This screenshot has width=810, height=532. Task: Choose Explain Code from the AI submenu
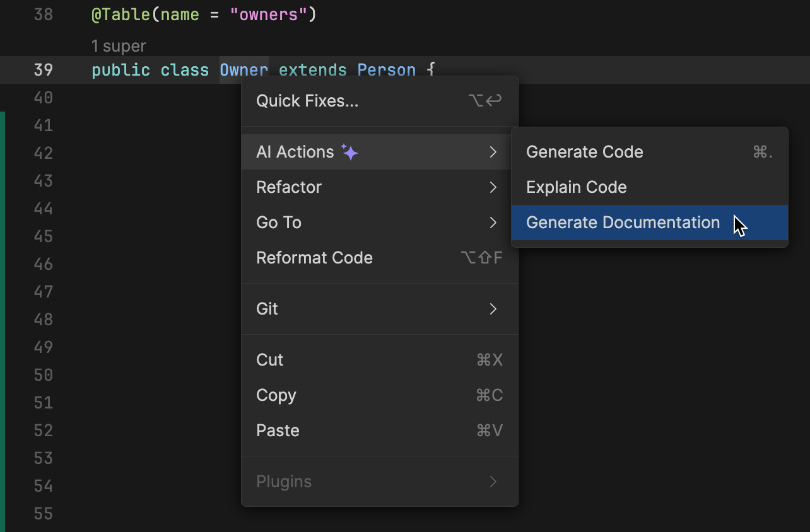point(576,187)
